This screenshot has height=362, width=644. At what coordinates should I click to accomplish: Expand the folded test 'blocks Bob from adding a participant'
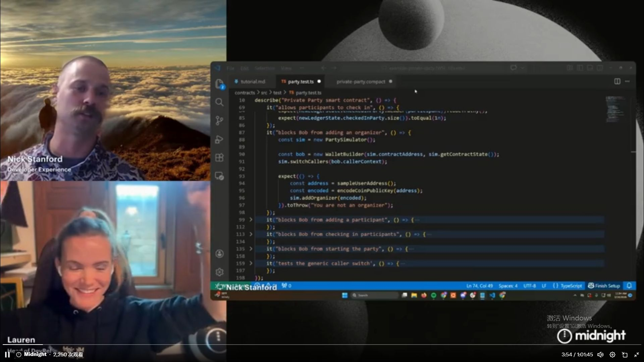tap(251, 220)
